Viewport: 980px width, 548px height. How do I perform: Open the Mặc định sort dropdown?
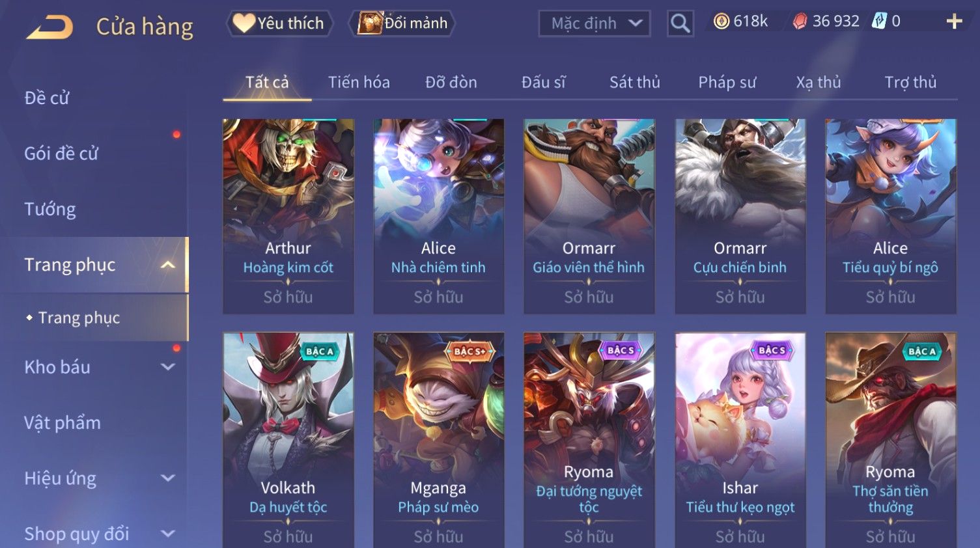pos(595,23)
